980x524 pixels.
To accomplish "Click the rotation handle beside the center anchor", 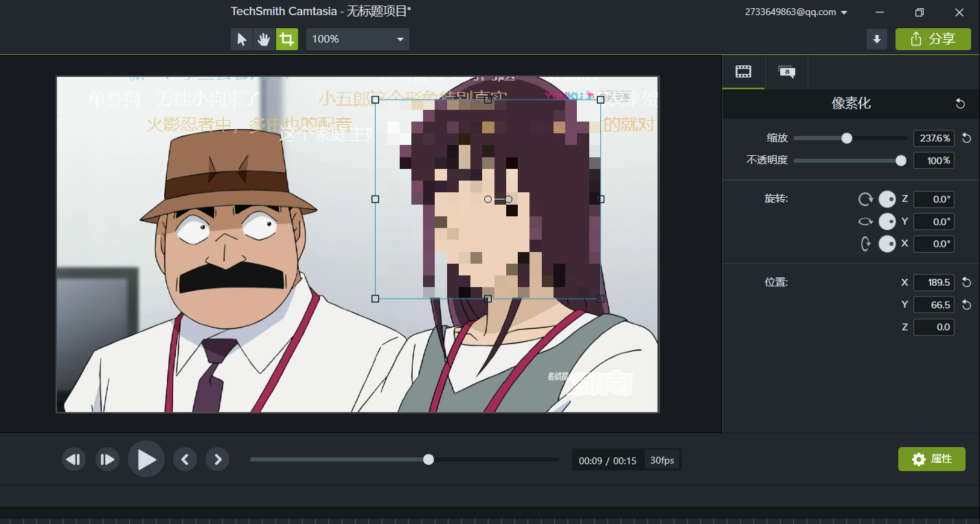I will [509, 199].
